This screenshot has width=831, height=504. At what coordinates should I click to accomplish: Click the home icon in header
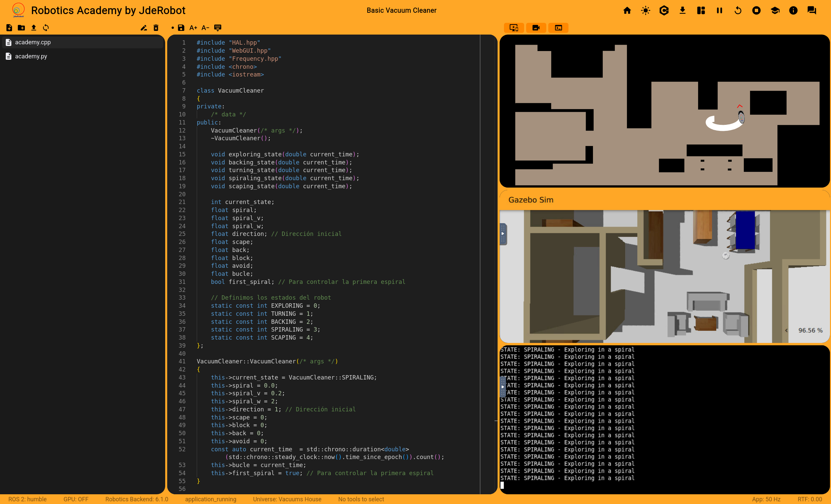tap(627, 10)
